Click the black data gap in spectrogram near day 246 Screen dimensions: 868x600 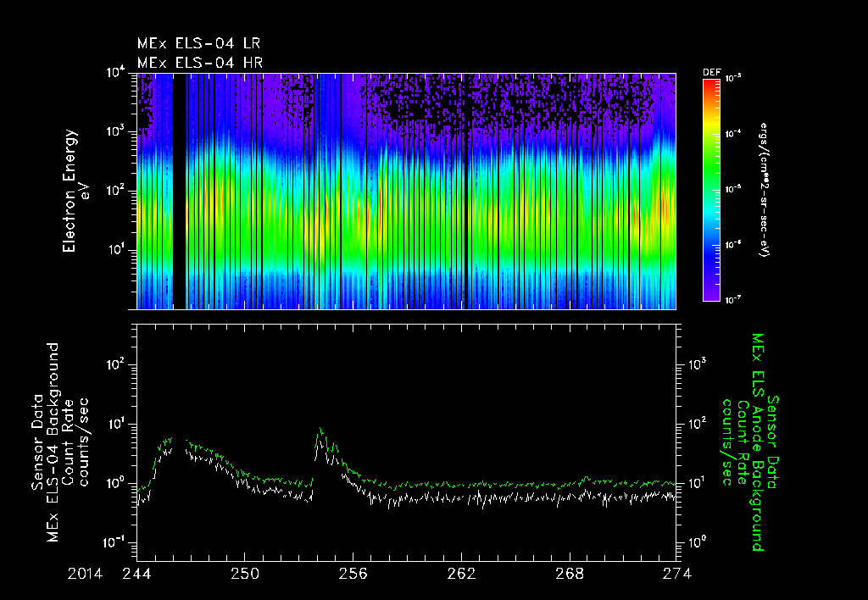coord(180,191)
